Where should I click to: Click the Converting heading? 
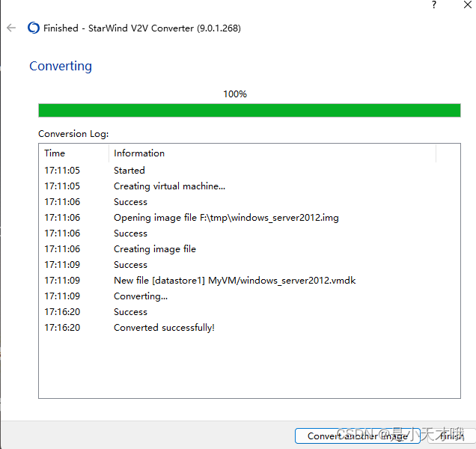point(61,66)
